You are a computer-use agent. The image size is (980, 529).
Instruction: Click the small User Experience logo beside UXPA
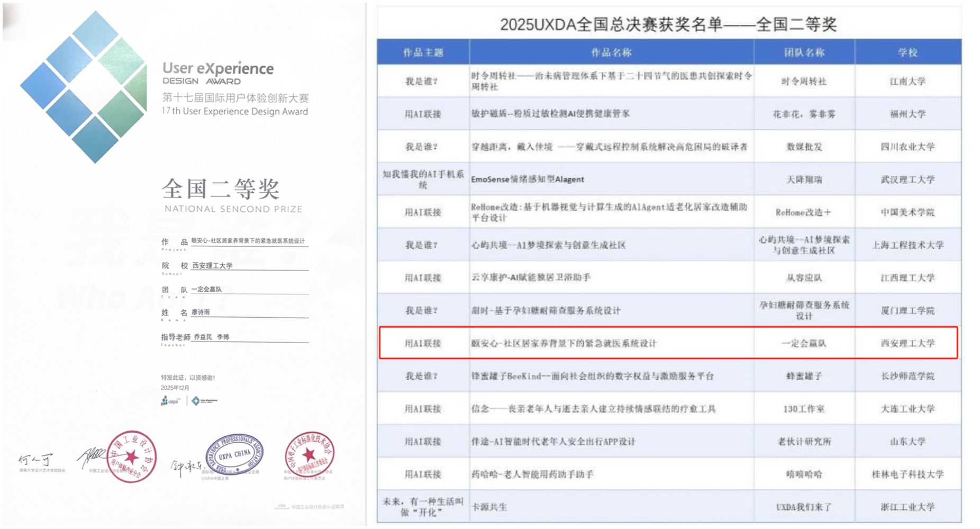[204, 401]
